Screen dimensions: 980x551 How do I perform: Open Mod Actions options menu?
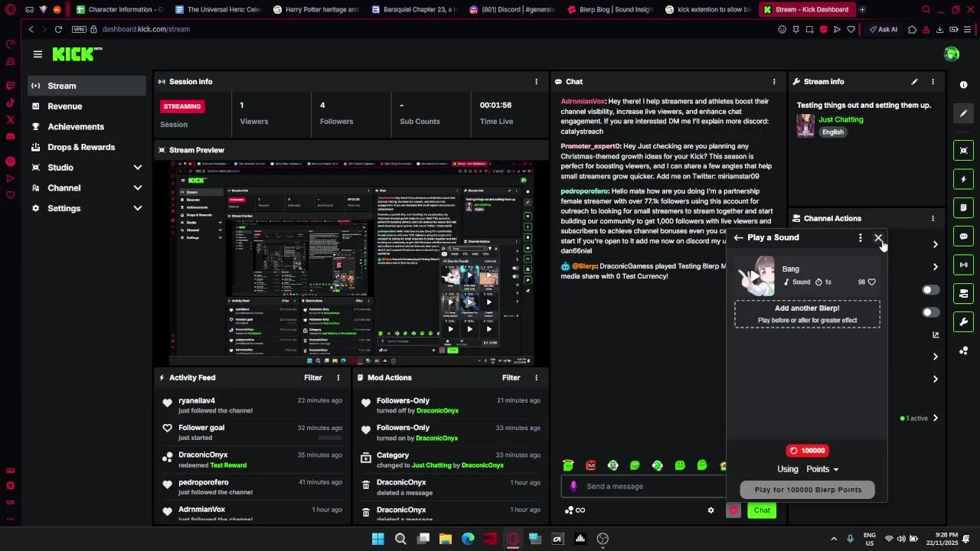pos(536,378)
